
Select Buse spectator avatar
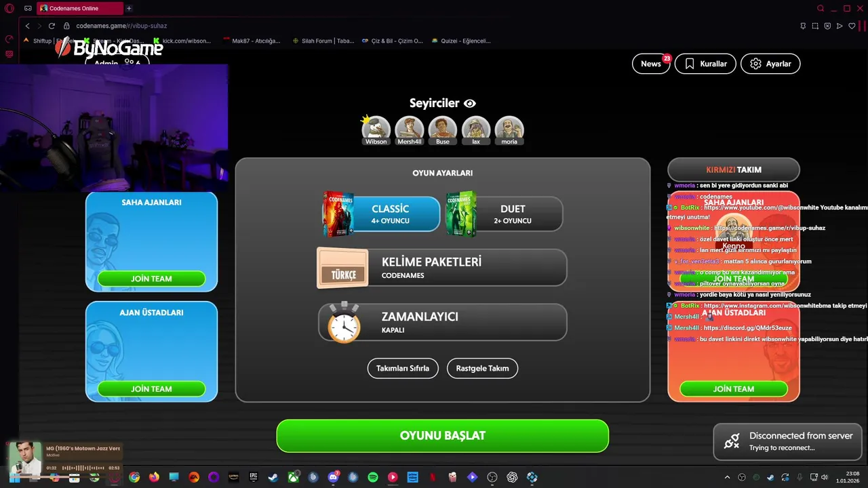(443, 130)
